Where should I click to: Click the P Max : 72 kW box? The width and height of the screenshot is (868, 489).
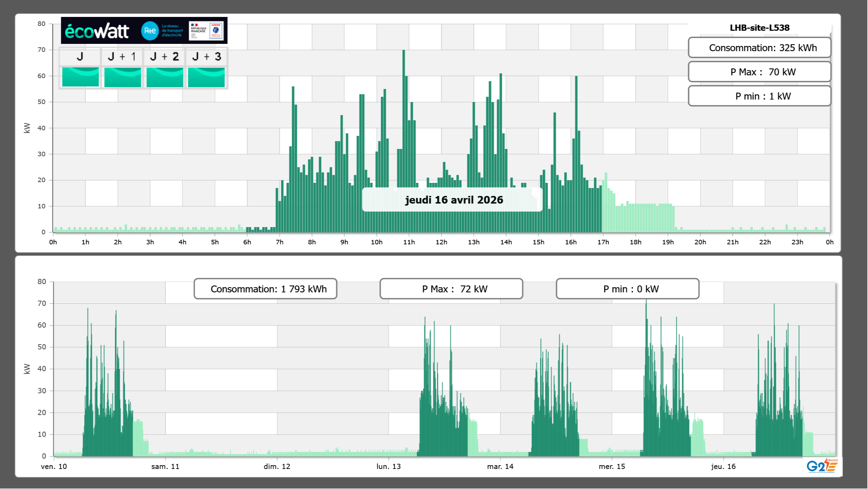click(451, 289)
